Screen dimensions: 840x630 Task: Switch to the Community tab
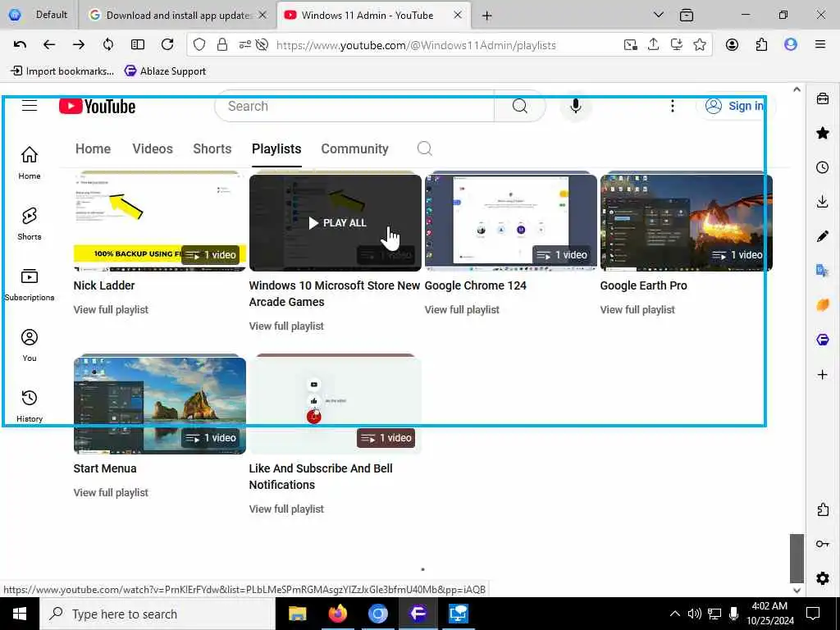pos(354,149)
